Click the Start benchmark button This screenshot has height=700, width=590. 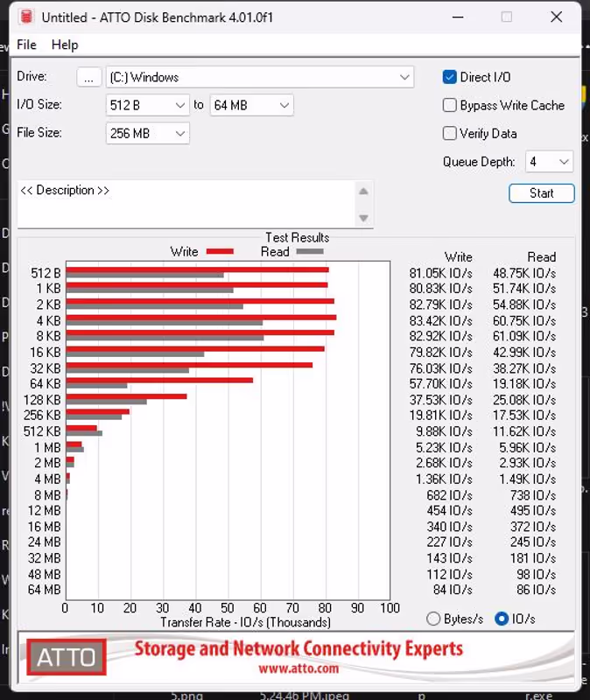(541, 193)
